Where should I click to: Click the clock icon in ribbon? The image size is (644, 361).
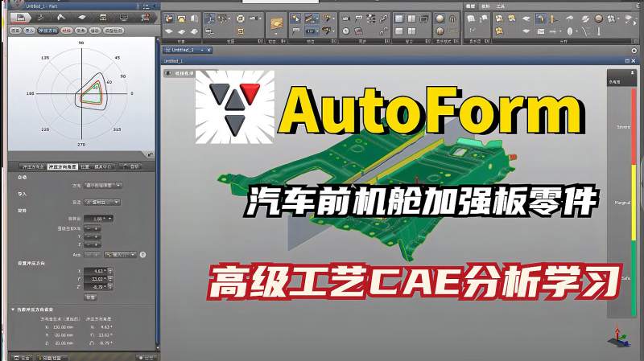coord(346,31)
